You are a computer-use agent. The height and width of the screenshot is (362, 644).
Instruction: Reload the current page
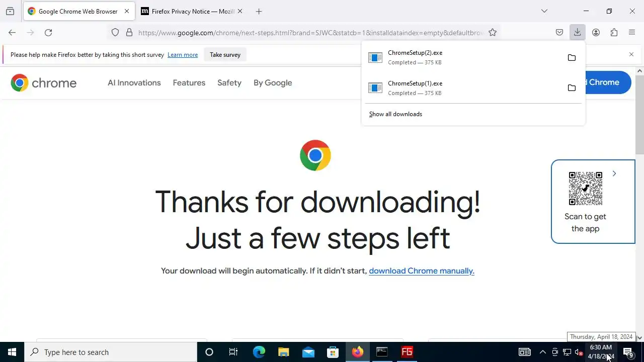(x=48, y=33)
